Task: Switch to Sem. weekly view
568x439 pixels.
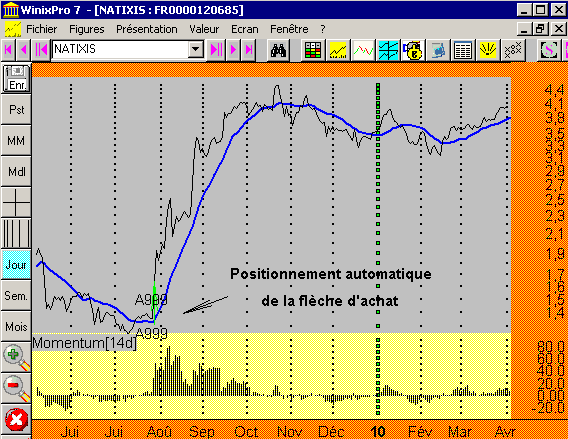Action: (16, 296)
